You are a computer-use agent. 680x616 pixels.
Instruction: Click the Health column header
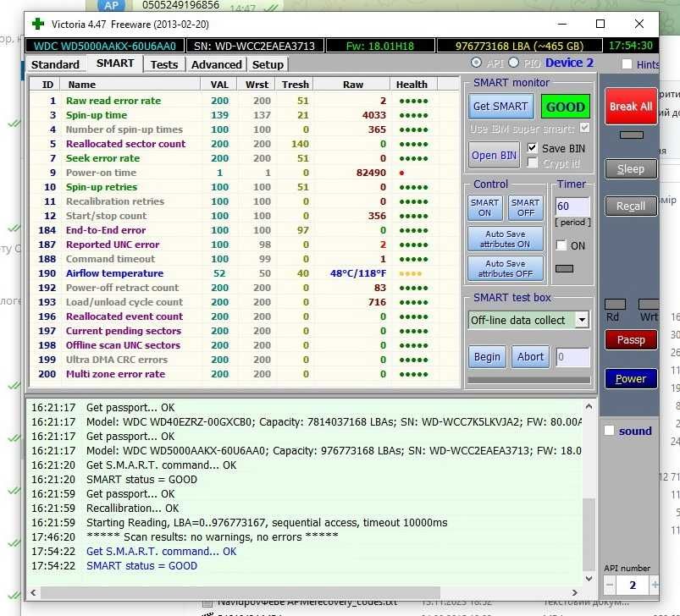412,85
